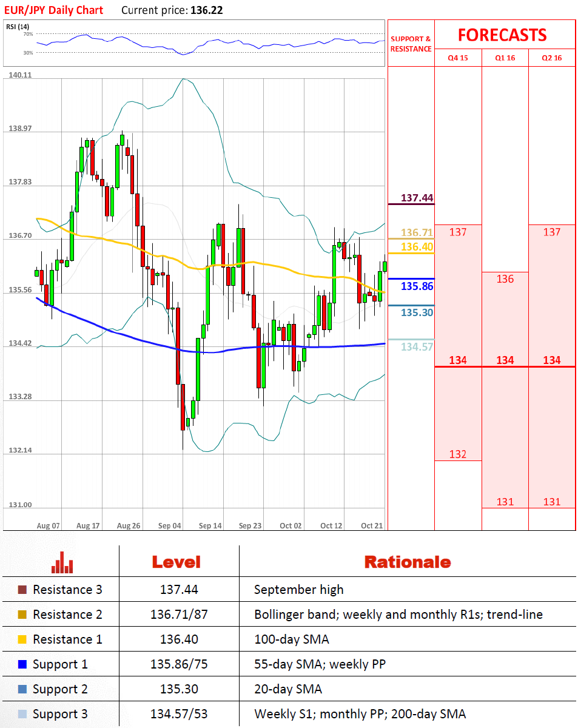
Task: Select the Support 2 row label
Action: click(x=60, y=689)
